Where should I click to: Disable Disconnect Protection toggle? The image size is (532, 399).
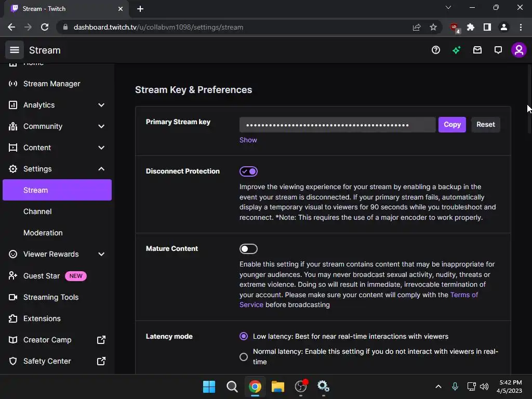click(248, 171)
